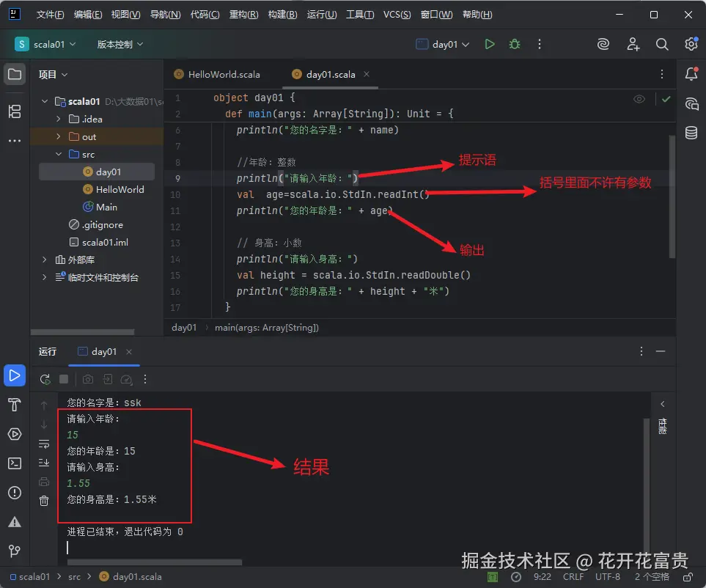Open the Project tool window folder icon

point(15,74)
